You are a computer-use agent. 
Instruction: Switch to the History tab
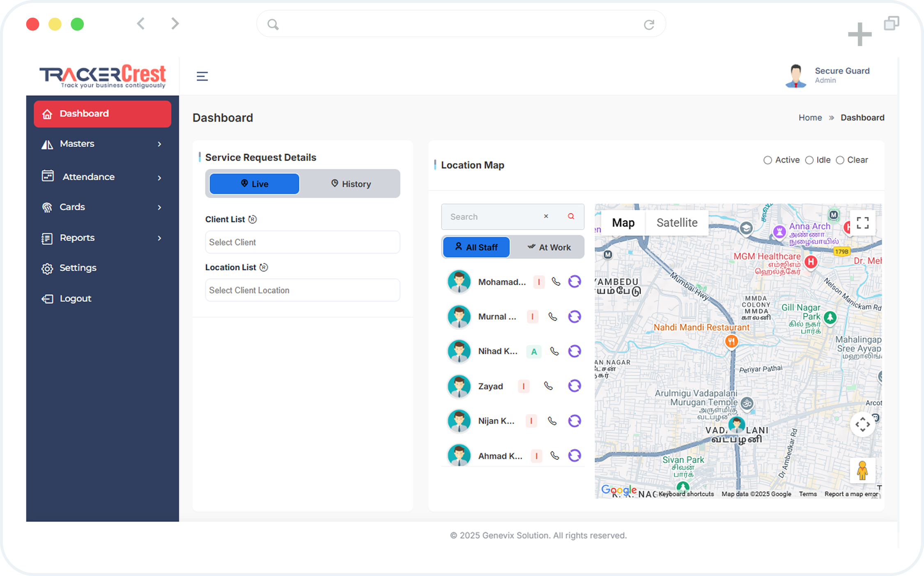(351, 184)
